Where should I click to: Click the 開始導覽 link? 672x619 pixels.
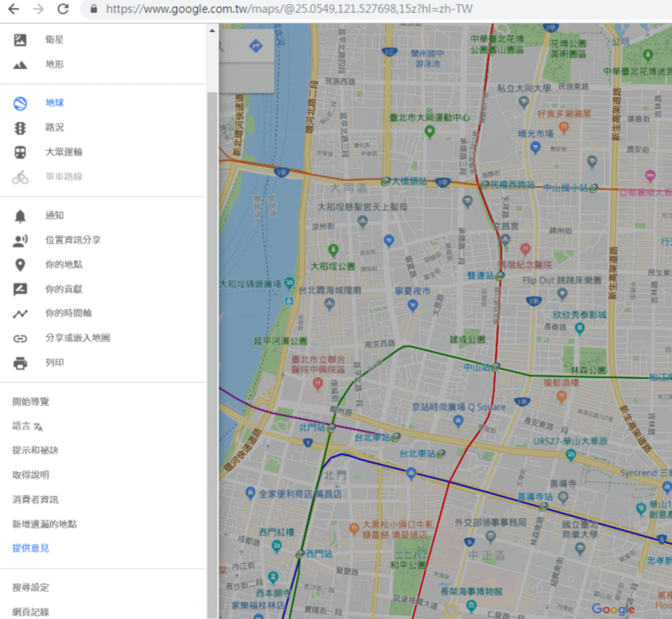(30, 402)
